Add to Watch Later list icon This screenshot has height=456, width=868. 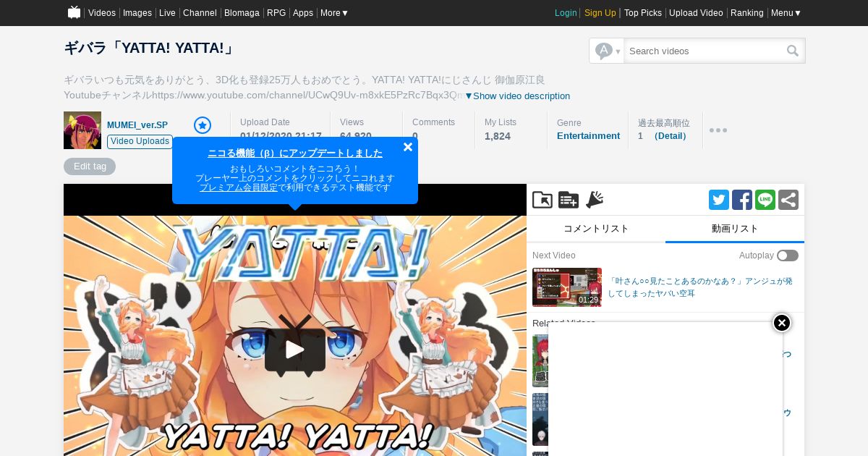pos(569,200)
